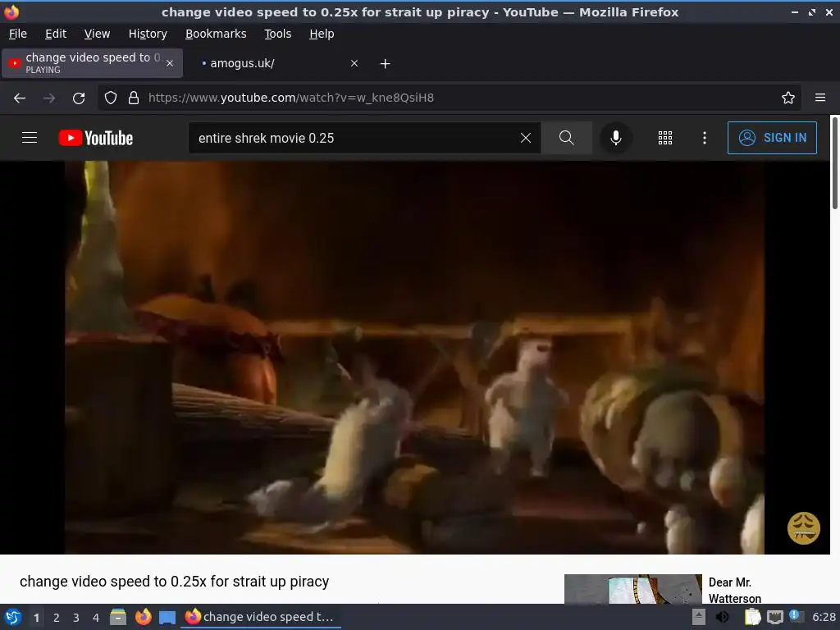This screenshot has height=630, width=840.
Task: Open a new tab with plus button
Action: [x=386, y=64]
